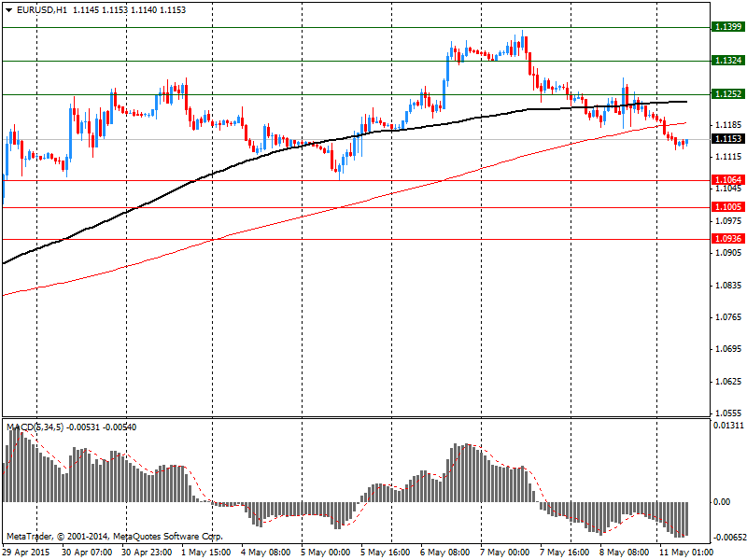Select the 1.0835 price axis value
The image size is (747, 560).
[x=729, y=286]
